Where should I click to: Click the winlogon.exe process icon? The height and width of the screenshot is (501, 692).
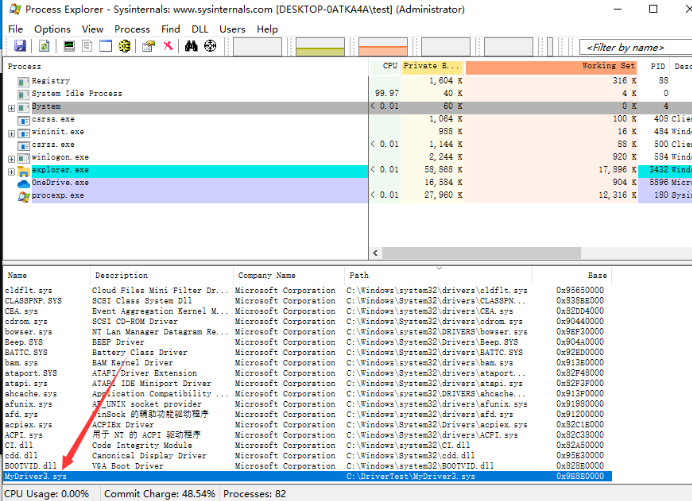tap(23, 158)
